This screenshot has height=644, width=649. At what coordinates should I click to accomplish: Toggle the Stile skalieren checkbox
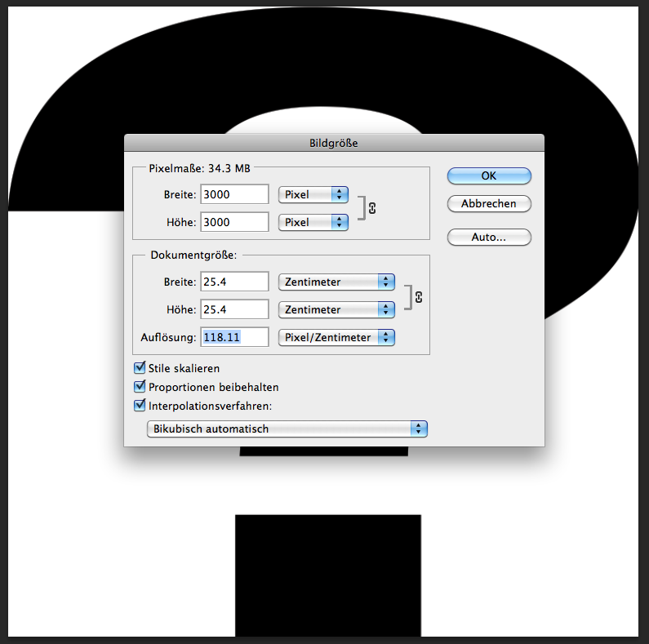coord(139,369)
